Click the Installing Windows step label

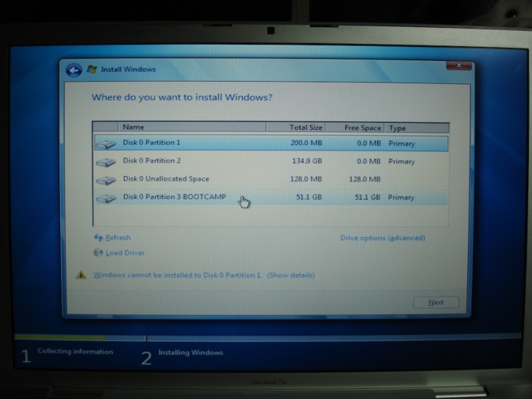[x=190, y=353]
